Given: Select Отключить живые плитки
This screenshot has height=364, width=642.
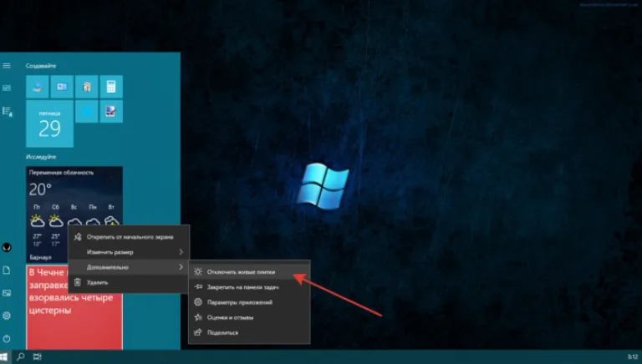Looking at the screenshot, I should coord(249,271).
